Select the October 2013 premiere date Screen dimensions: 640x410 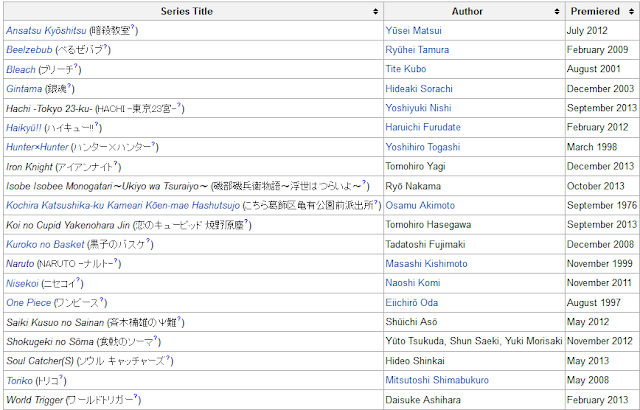pos(596,186)
